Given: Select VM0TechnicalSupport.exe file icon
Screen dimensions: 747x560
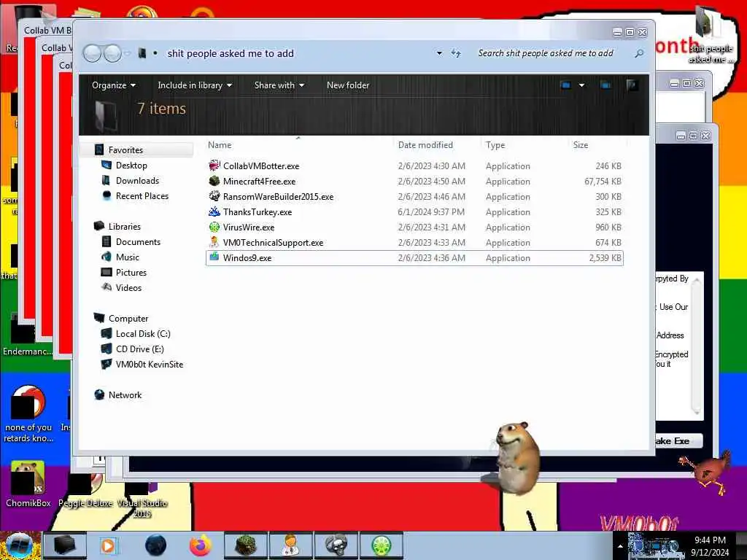Looking at the screenshot, I should click(214, 242).
